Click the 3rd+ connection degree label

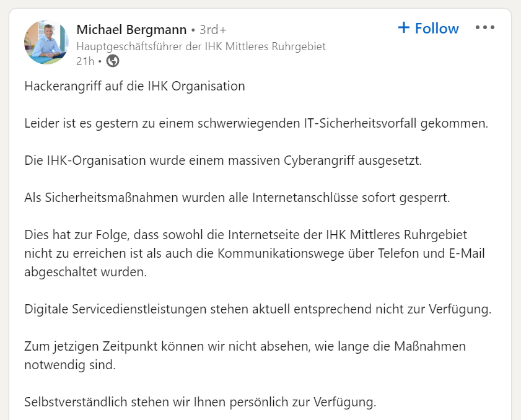212,30
